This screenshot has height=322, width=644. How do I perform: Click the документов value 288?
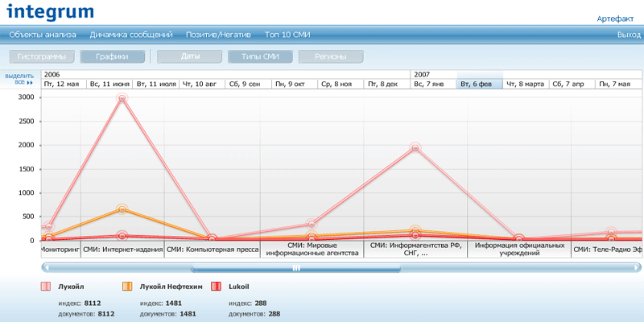(x=274, y=314)
